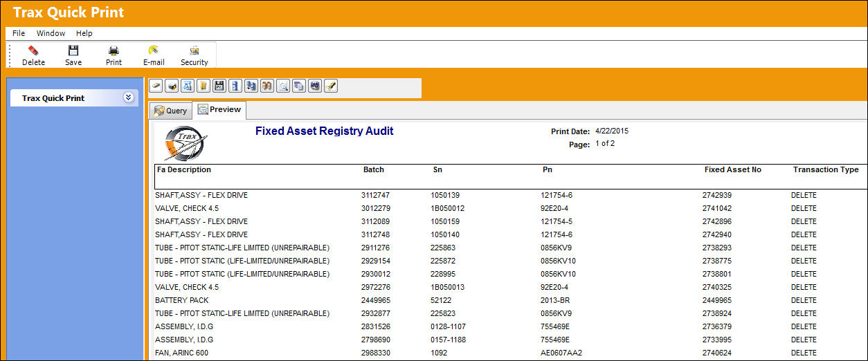Select the Preview tab

click(219, 110)
